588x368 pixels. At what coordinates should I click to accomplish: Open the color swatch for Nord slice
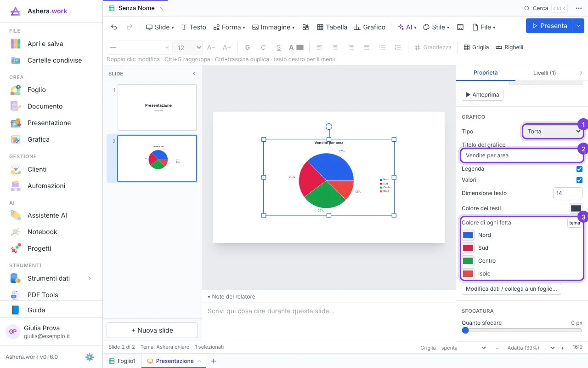(468, 235)
